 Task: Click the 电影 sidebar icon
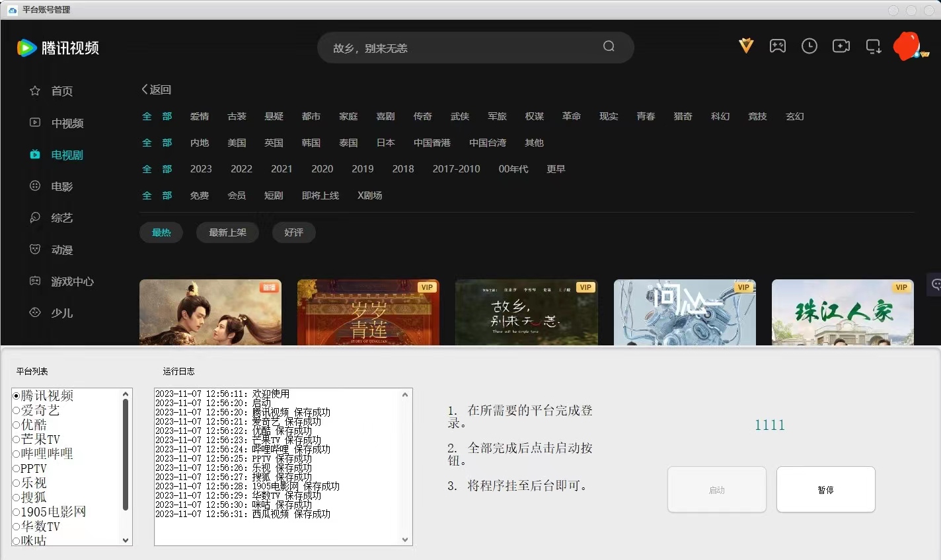(x=35, y=186)
